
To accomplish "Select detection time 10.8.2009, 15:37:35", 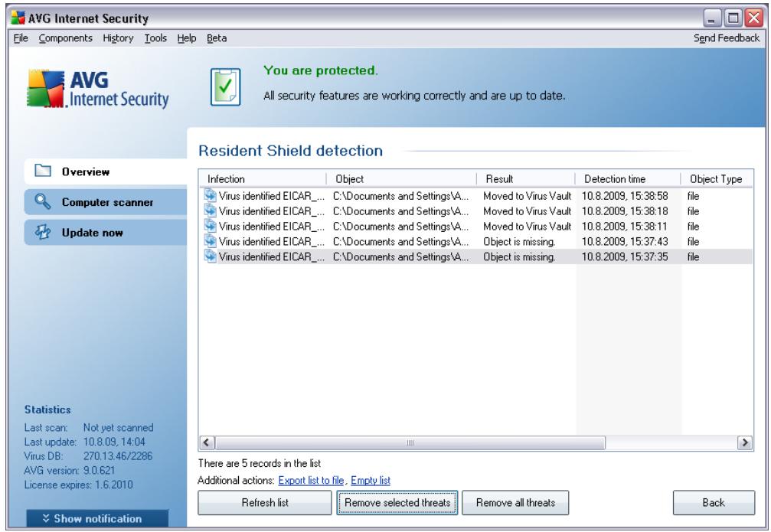I will (625, 256).
